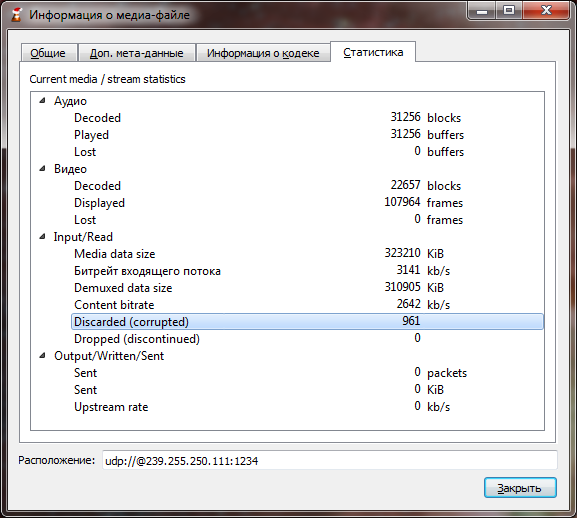This screenshot has width=577, height=518.
Task: Select the Played buffers row
Action: (307, 134)
